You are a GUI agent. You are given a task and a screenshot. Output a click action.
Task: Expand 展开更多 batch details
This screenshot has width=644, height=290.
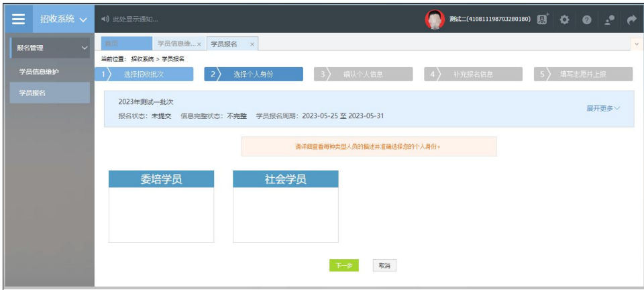(x=603, y=109)
